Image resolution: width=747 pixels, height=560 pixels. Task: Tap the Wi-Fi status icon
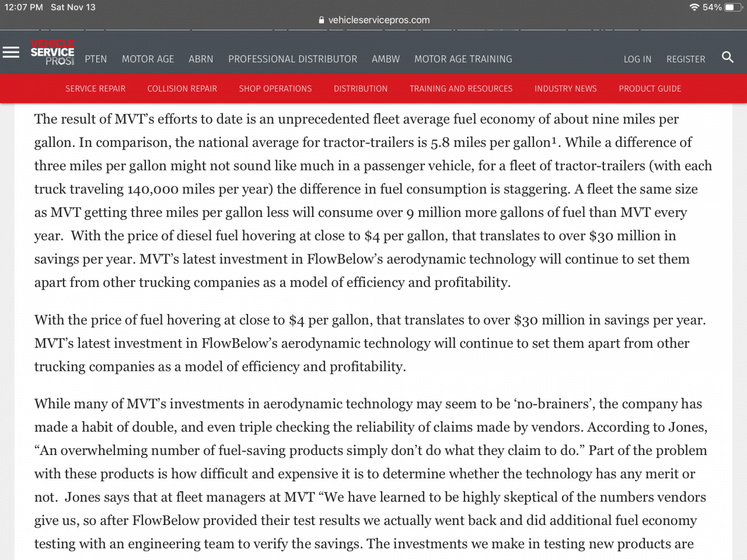[694, 8]
